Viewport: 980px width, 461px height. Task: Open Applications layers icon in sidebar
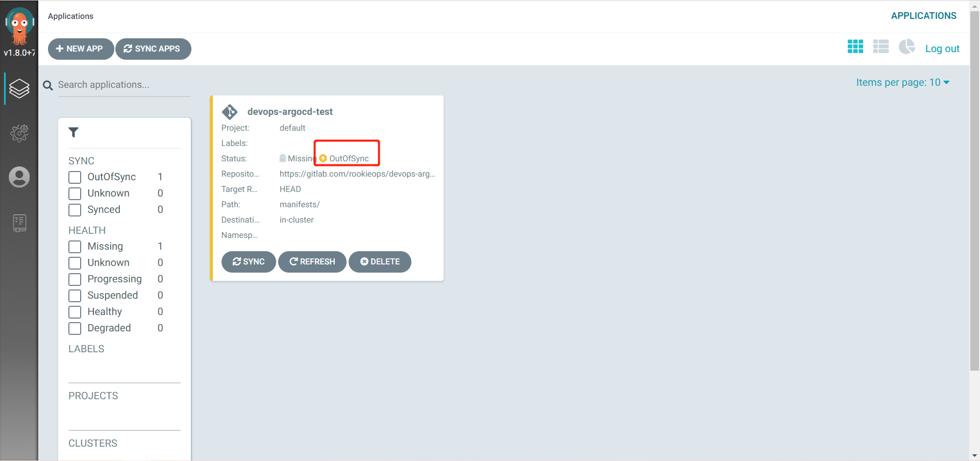point(19,89)
